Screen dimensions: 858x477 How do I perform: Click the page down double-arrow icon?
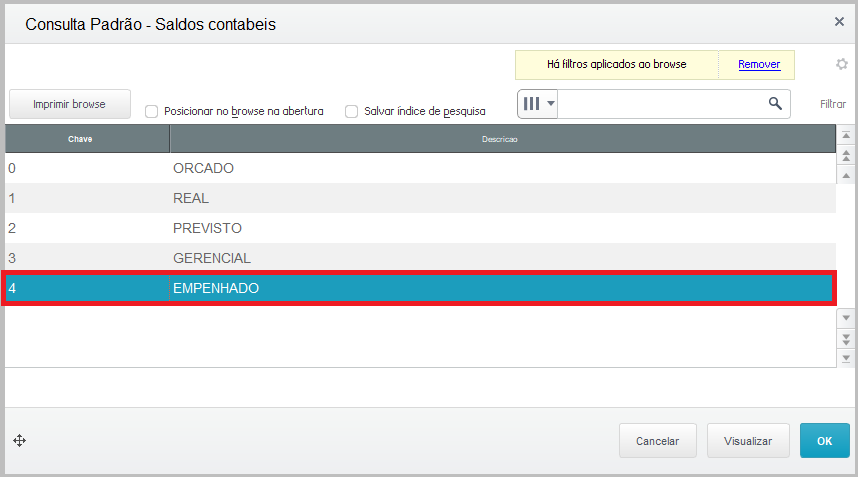coord(846,338)
